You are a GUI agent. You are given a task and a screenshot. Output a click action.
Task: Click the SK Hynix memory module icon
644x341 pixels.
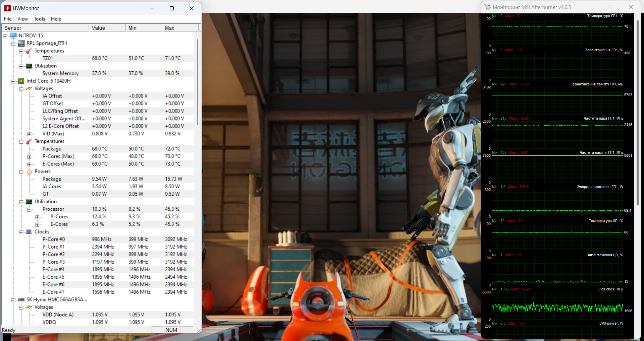click(x=21, y=300)
